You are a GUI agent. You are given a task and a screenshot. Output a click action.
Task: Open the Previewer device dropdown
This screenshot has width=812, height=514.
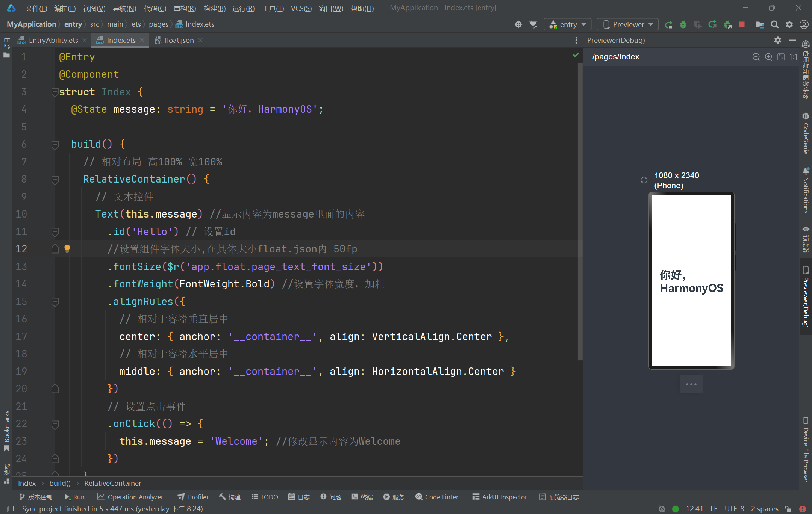(x=628, y=25)
